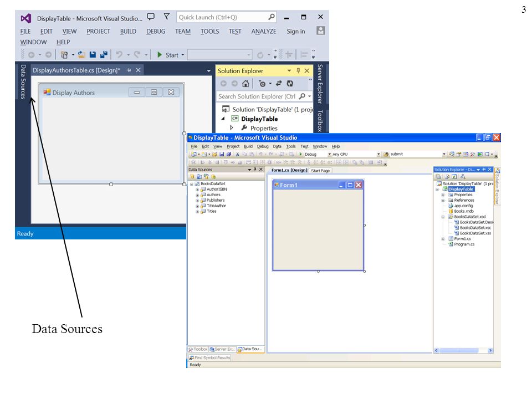Open the Tools menu in lower Visual Studio
The height and width of the screenshot is (399, 532).
click(x=291, y=146)
